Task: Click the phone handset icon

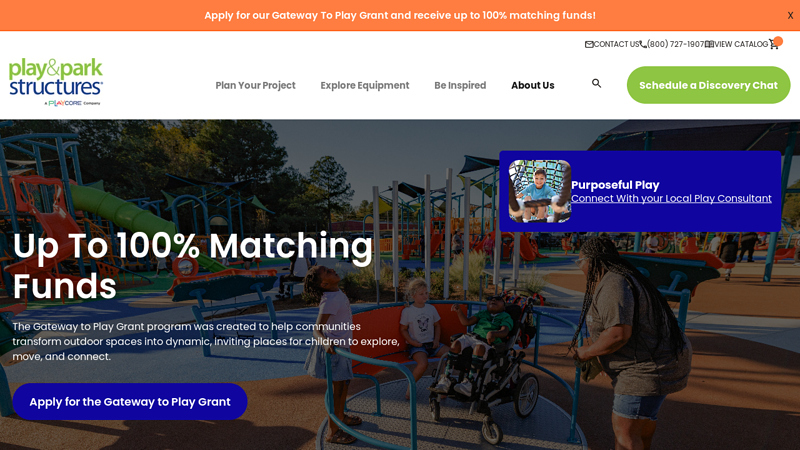Action: (x=643, y=44)
